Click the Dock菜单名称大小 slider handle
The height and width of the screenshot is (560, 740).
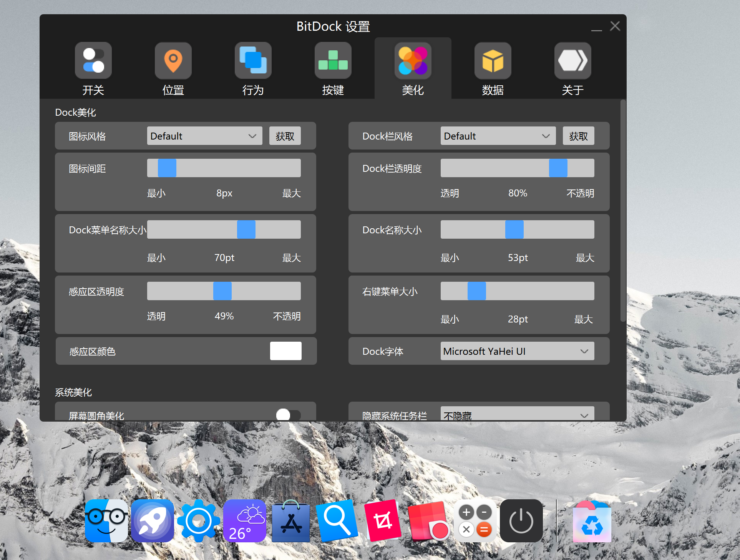click(246, 229)
